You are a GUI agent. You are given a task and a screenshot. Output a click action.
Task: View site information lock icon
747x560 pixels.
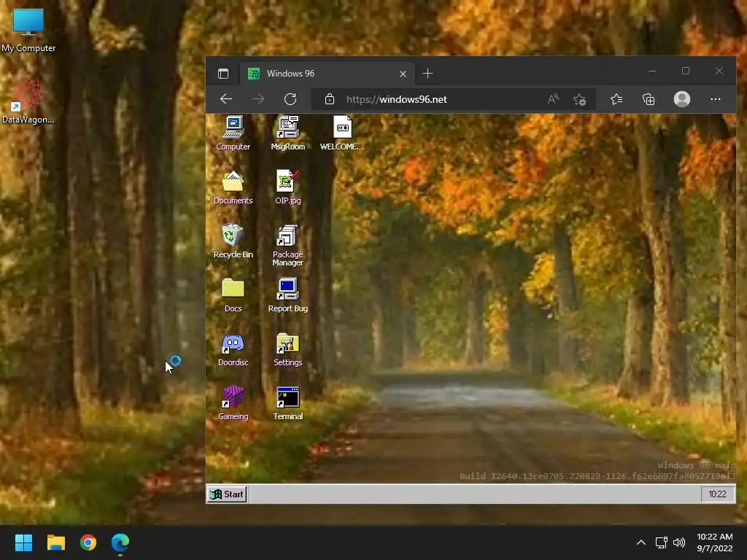pyautogui.click(x=329, y=99)
